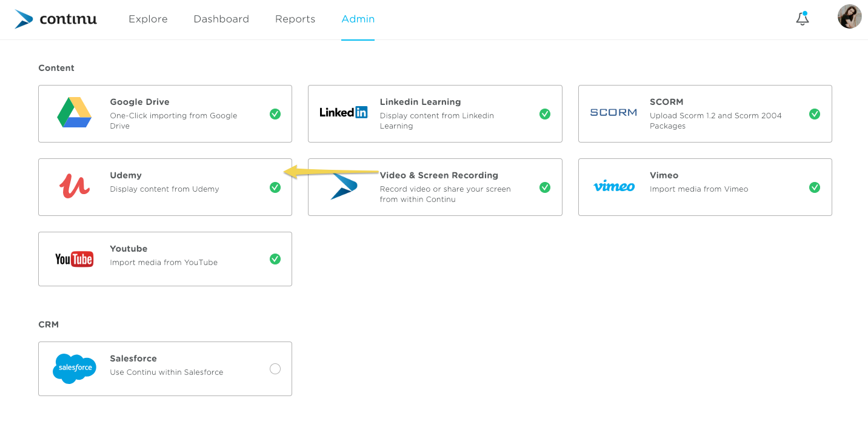Click the Video & Screen Recording logo icon
868x424 pixels.
coord(344,186)
